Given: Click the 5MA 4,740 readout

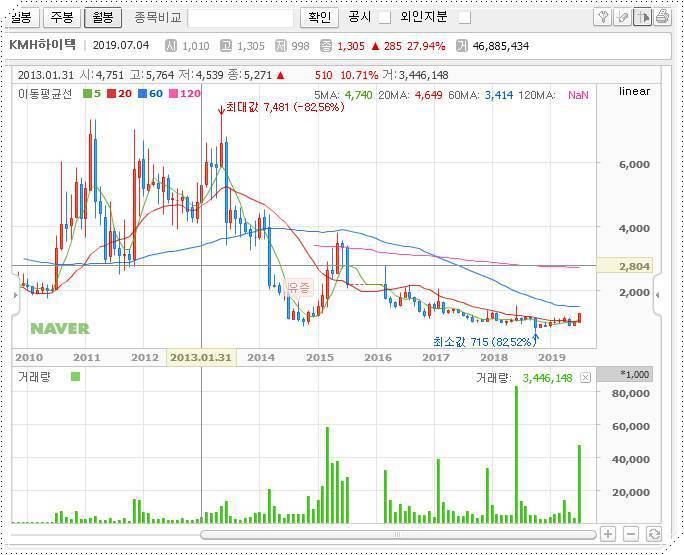Looking at the screenshot, I should [343, 95].
